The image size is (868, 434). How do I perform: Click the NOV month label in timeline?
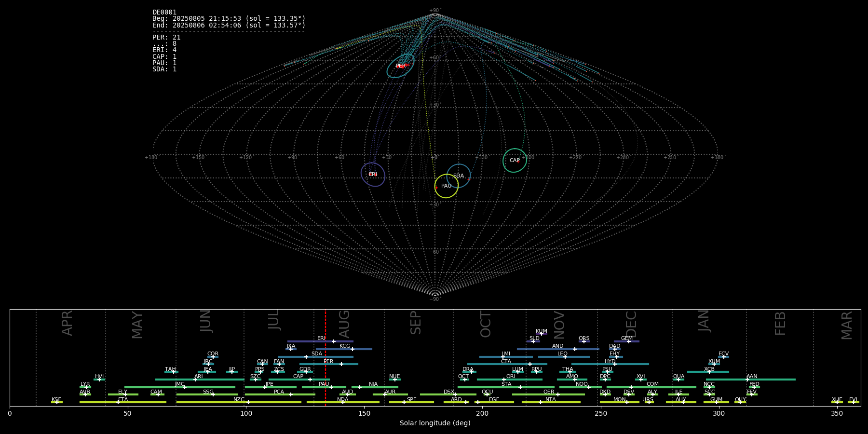coord(559,325)
